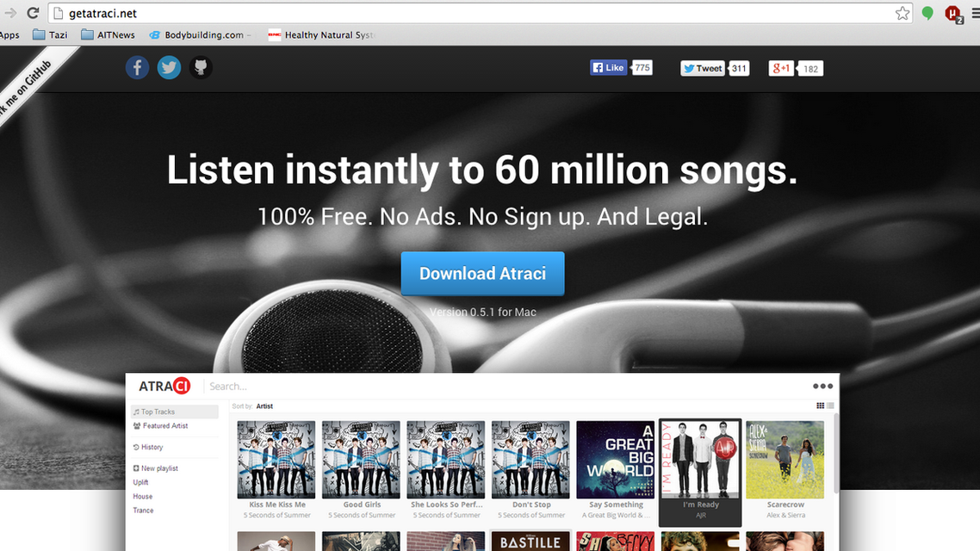Viewport: 980px width, 551px height.
Task: Click the tweet count 311
Action: (739, 68)
